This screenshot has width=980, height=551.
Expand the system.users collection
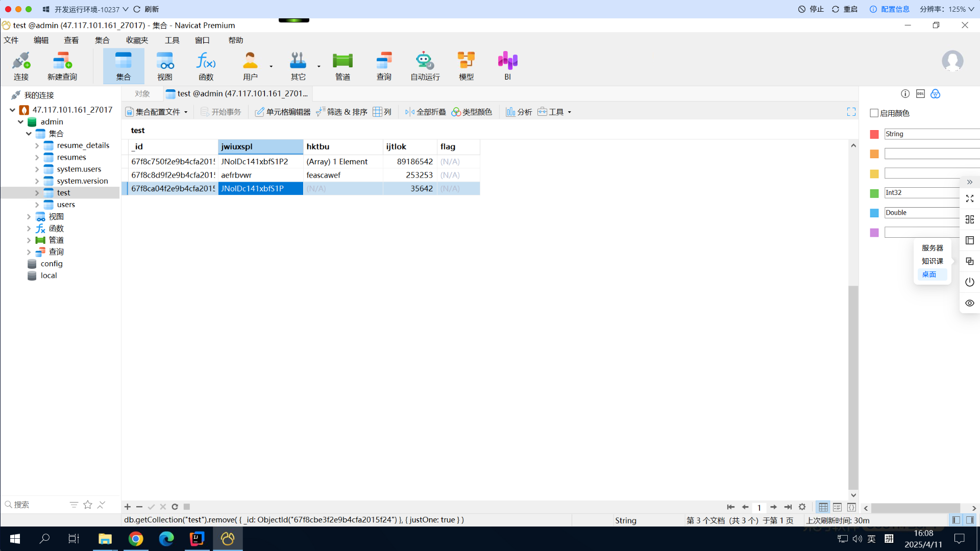(37, 169)
